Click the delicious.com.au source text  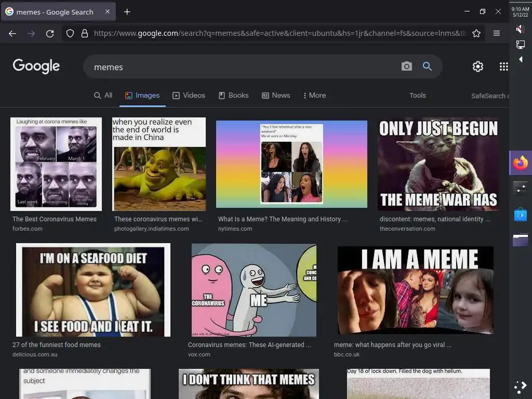35,354
